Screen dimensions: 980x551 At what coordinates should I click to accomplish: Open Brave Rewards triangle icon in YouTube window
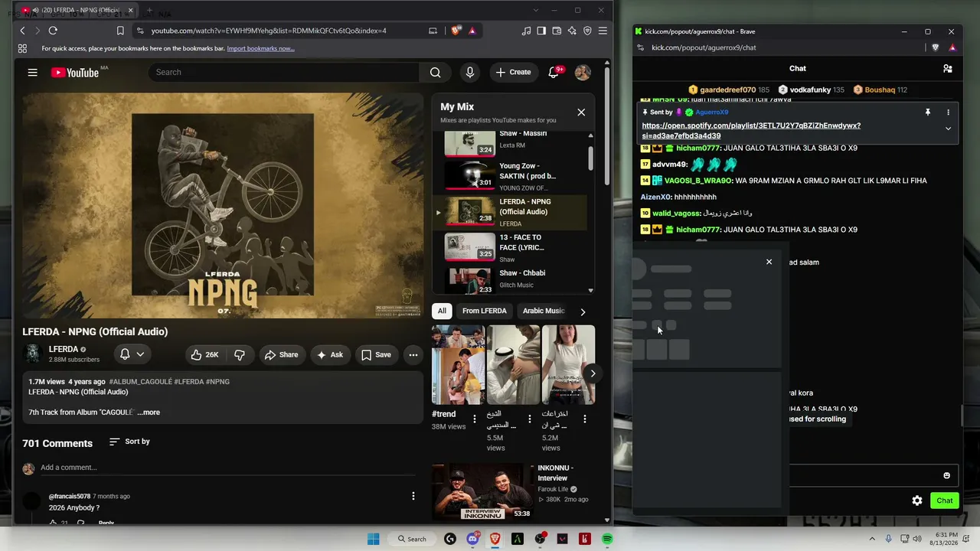click(472, 31)
